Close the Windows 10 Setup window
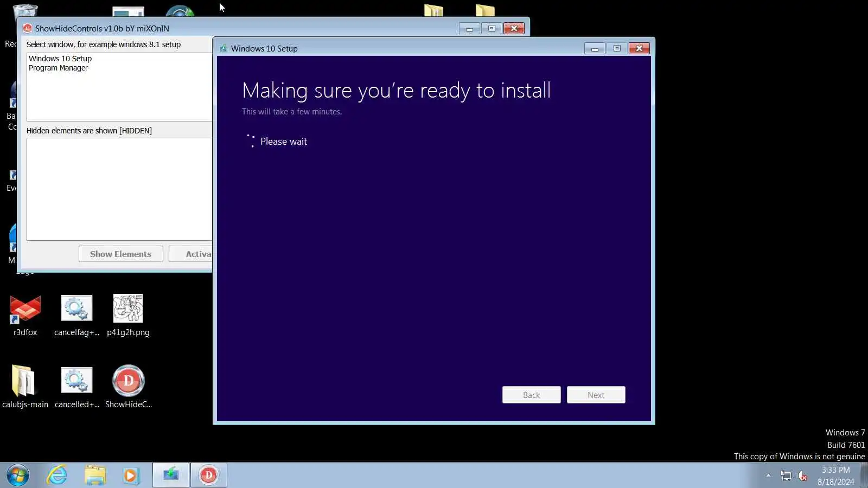This screenshot has height=488, width=868. pyautogui.click(x=639, y=48)
